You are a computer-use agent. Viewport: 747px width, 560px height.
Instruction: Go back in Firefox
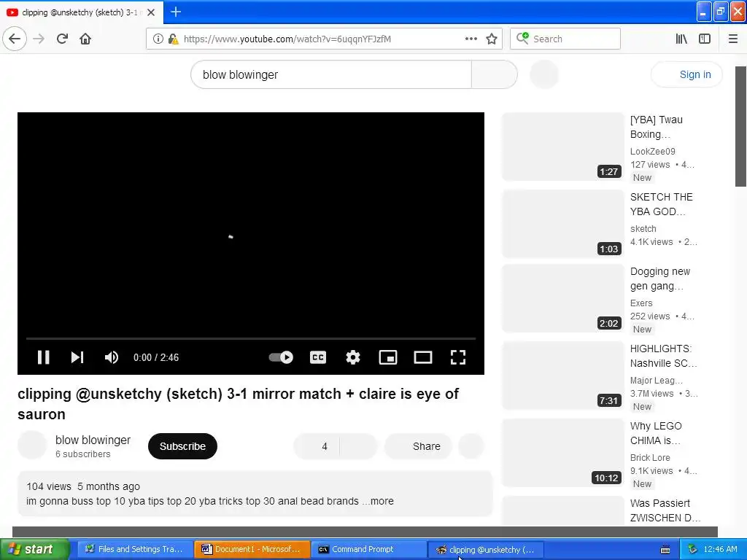click(15, 39)
